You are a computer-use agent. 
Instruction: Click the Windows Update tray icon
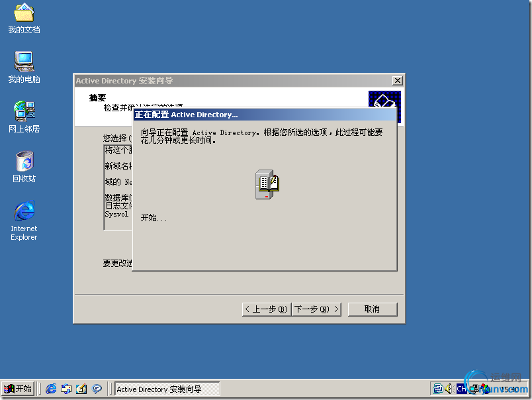pyautogui.click(x=485, y=389)
